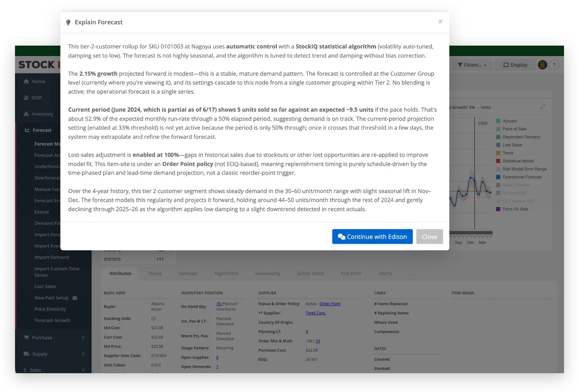Open Import Custom Time Series
The image size is (579, 392).
tap(57, 272)
